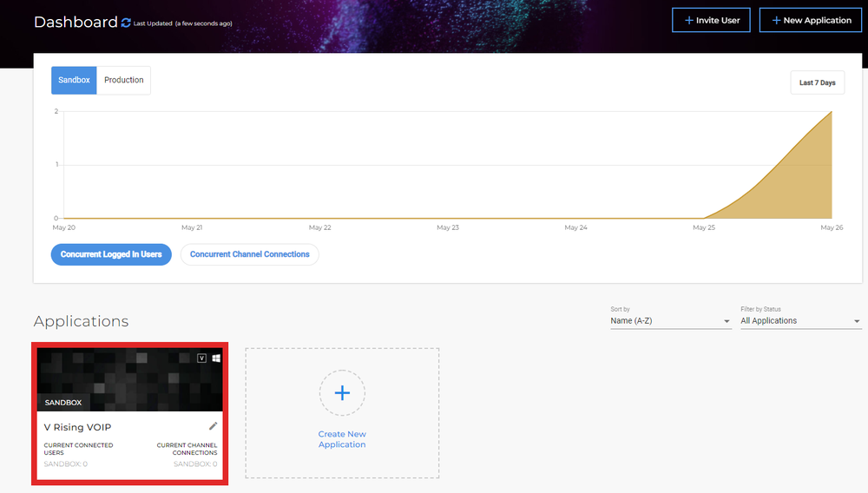Click Current Connected Users stat on app card
The width and height of the screenshot is (868, 493).
point(78,449)
